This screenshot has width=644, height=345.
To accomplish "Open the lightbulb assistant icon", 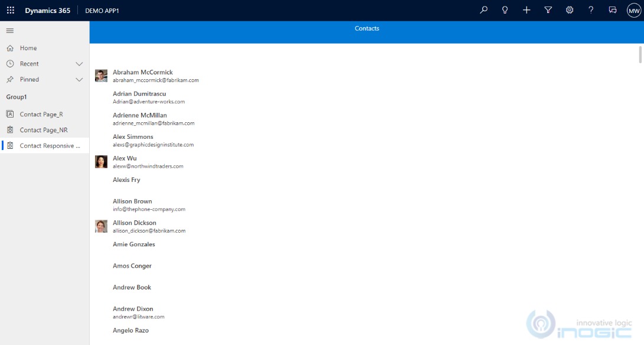I will [505, 10].
